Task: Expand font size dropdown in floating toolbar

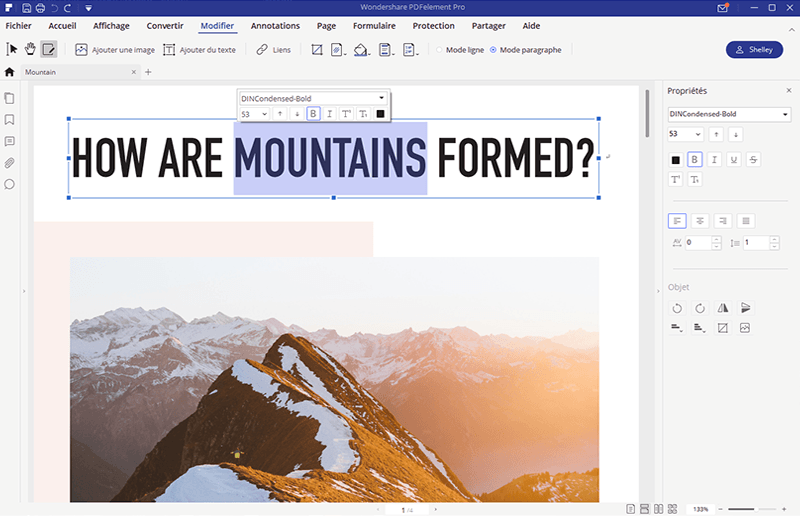Action: coord(265,114)
